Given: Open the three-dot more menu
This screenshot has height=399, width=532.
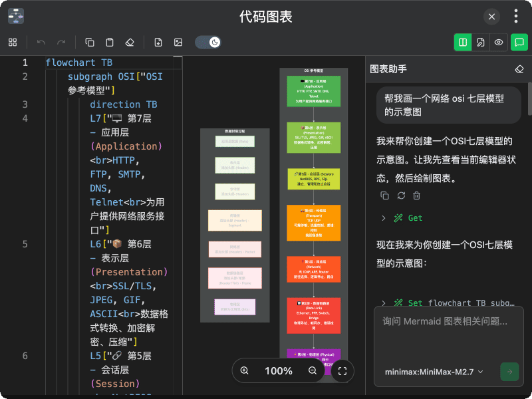Looking at the screenshot, I should [516, 16].
